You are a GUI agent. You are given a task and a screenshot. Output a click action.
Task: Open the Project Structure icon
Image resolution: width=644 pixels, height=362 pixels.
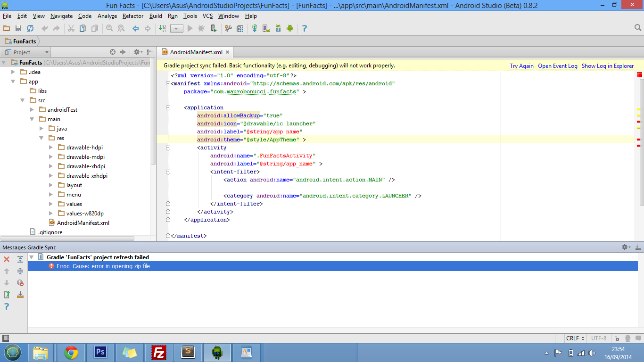[x=240, y=28]
